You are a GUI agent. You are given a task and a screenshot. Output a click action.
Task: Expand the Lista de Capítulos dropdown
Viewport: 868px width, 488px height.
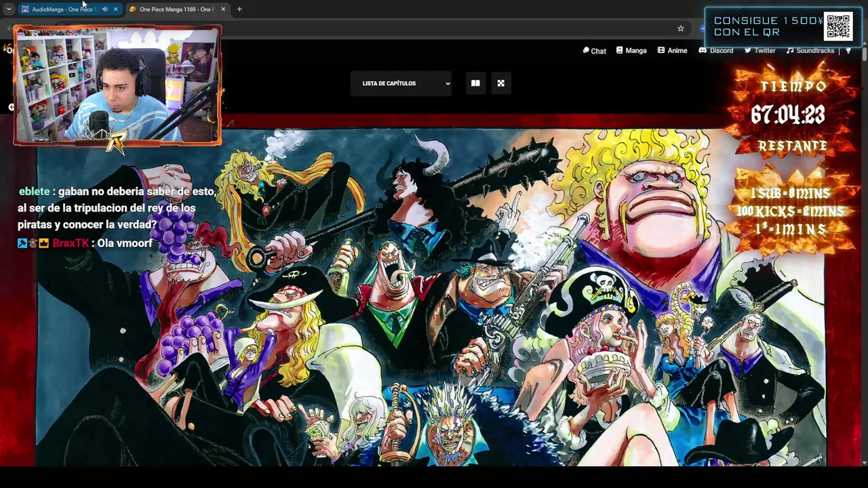point(401,83)
